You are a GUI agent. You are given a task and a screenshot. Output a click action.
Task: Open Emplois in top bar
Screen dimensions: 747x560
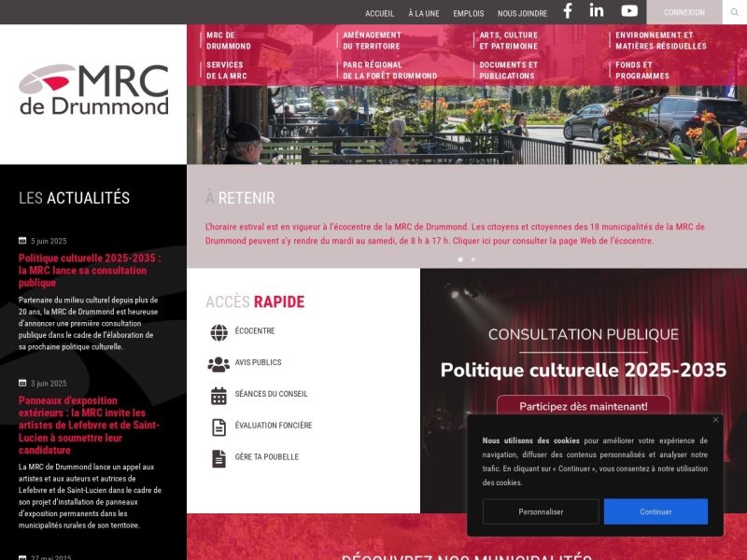469,13
